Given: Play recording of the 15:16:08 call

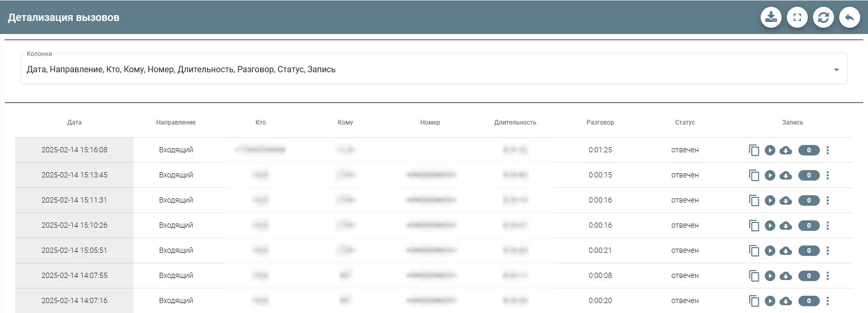Looking at the screenshot, I should pyautogui.click(x=770, y=150).
